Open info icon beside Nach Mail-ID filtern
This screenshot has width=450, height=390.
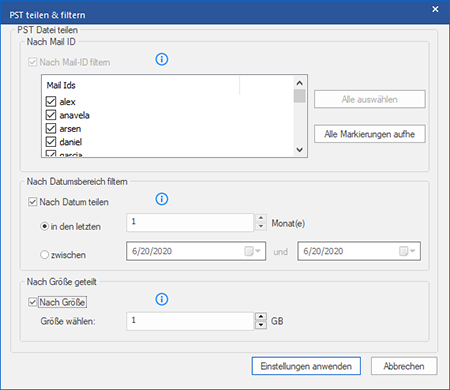coord(162,60)
